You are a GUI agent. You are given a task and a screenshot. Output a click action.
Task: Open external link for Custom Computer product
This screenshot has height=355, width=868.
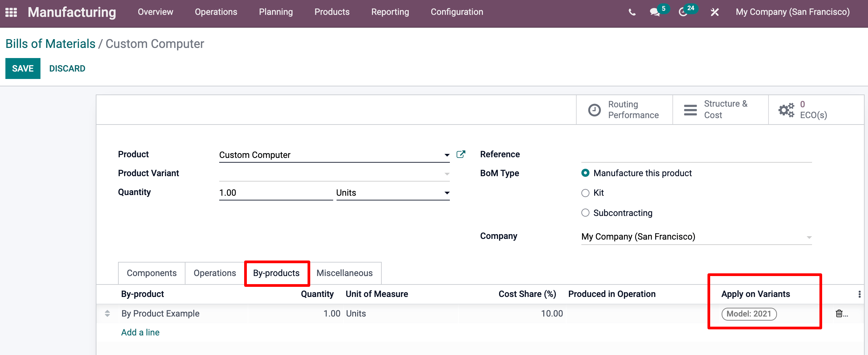461,154
